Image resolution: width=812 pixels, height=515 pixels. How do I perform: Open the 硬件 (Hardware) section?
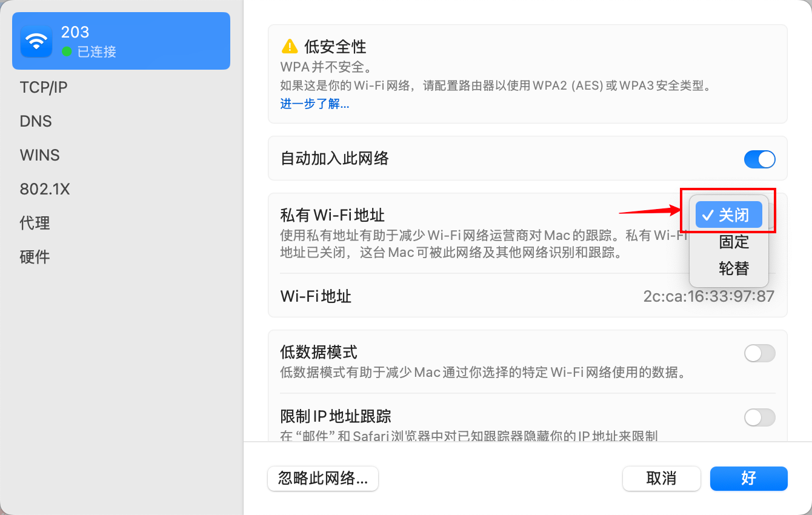point(35,257)
